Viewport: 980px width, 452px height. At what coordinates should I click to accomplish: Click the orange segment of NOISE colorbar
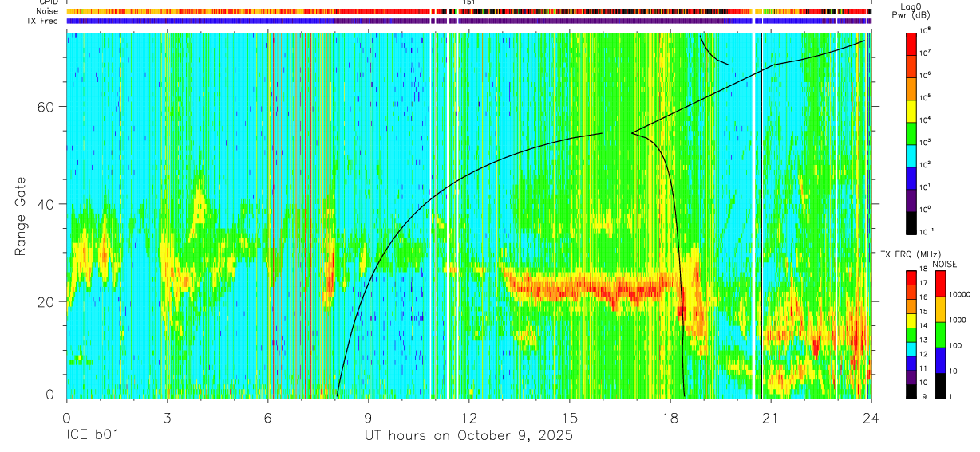click(x=941, y=309)
